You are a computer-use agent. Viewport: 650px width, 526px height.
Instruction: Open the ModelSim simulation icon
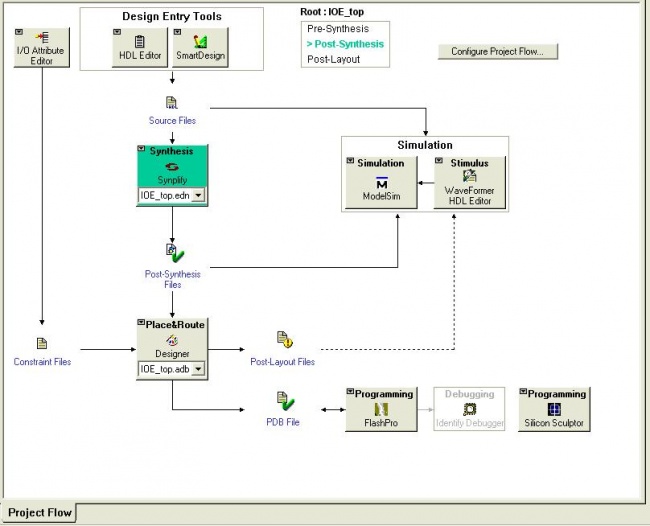pyautogui.click(x=381, y=182)
